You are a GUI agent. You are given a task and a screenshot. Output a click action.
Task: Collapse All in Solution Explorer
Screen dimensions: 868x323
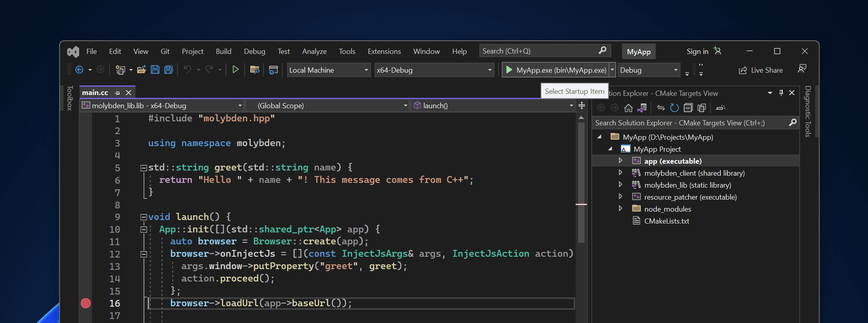pyautogui.click(x=688, y=108)
